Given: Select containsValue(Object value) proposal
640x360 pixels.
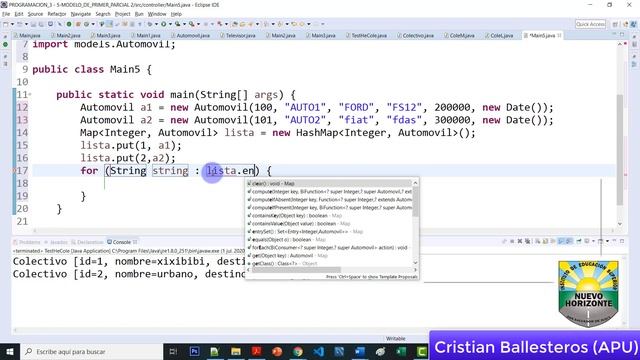Looking at the screenshot, I should point(329,224).
